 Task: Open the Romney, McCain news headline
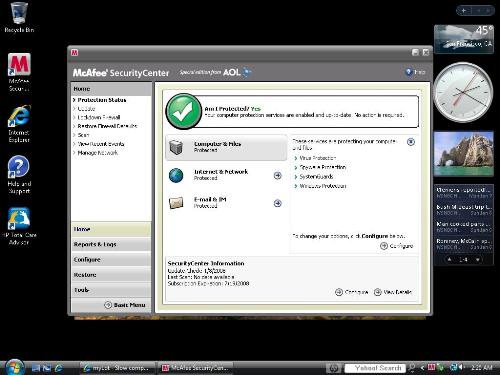click(464, 244)
